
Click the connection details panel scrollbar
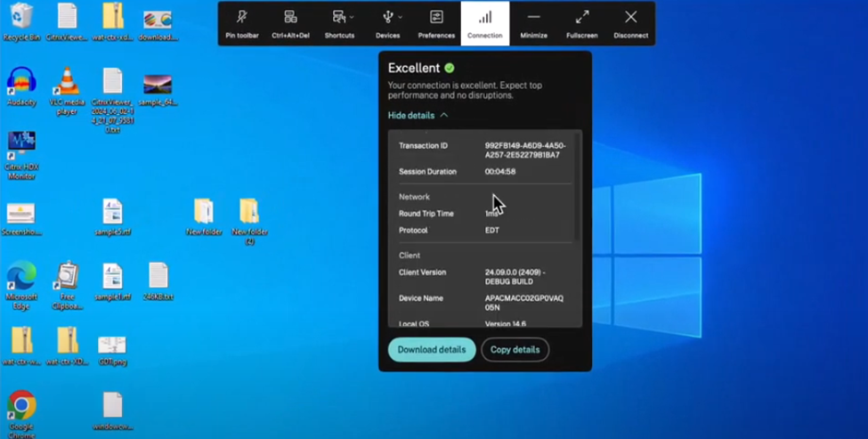click(x=579, y=187)
